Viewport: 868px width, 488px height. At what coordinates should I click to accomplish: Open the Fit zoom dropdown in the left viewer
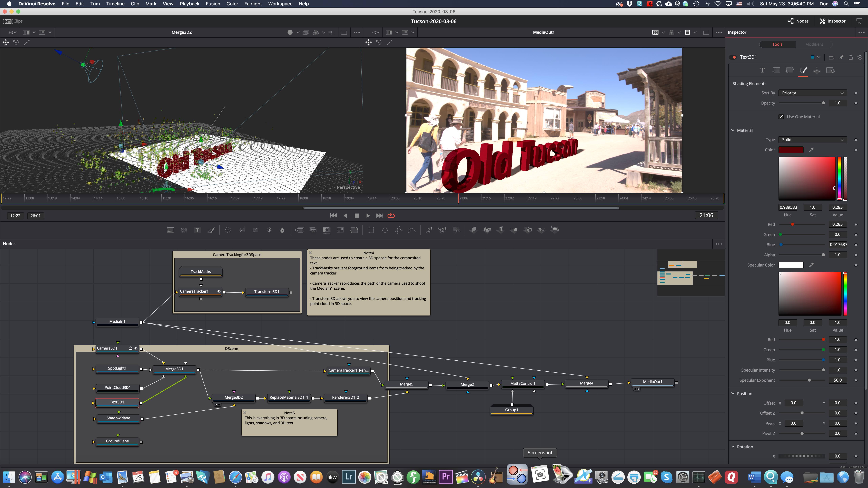[13, 32]
